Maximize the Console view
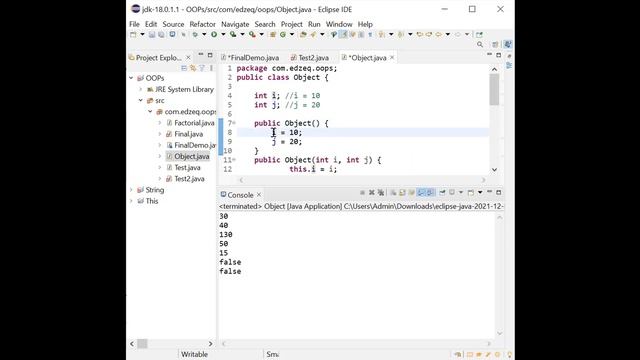This screenshot has width=640, height=360. coord(498,192)
